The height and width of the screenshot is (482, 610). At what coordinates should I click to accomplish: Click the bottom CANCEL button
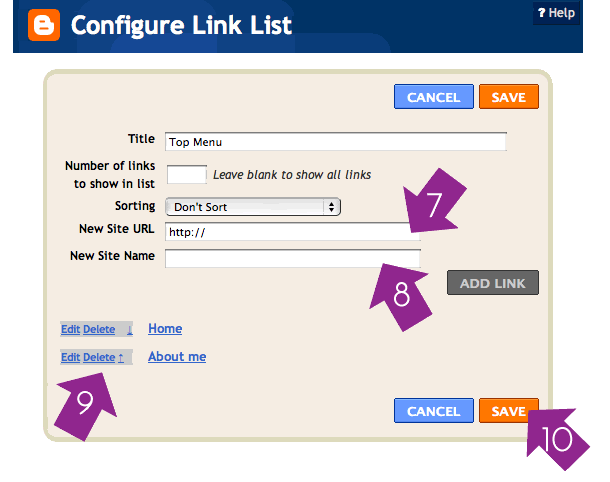[x=433, y=411]
